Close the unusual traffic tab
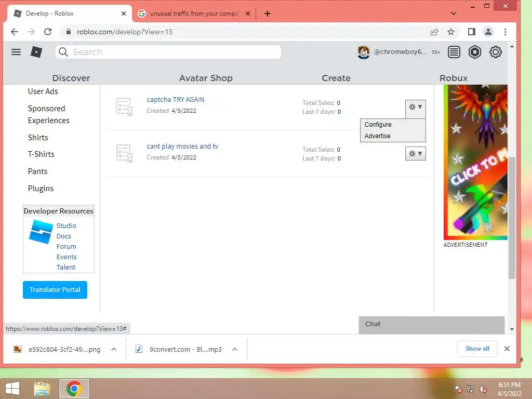 coord(248,14)
